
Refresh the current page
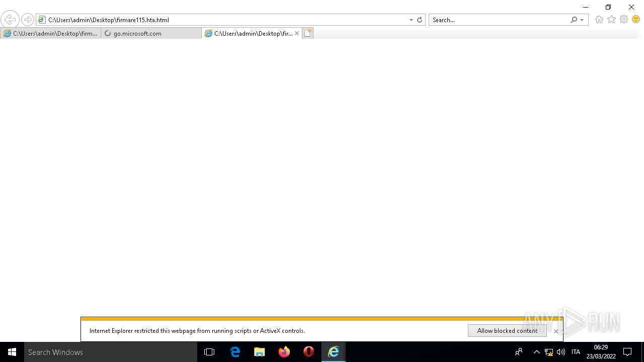(420, 20)
